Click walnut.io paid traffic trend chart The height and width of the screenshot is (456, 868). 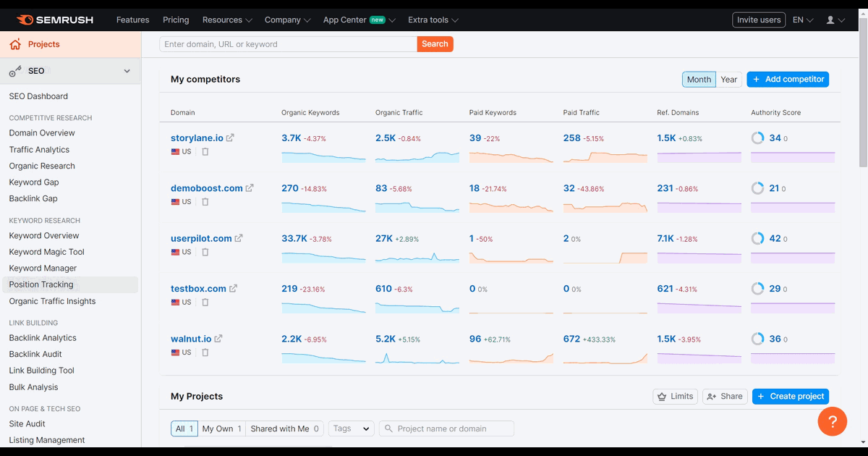[x=605, y=358]
